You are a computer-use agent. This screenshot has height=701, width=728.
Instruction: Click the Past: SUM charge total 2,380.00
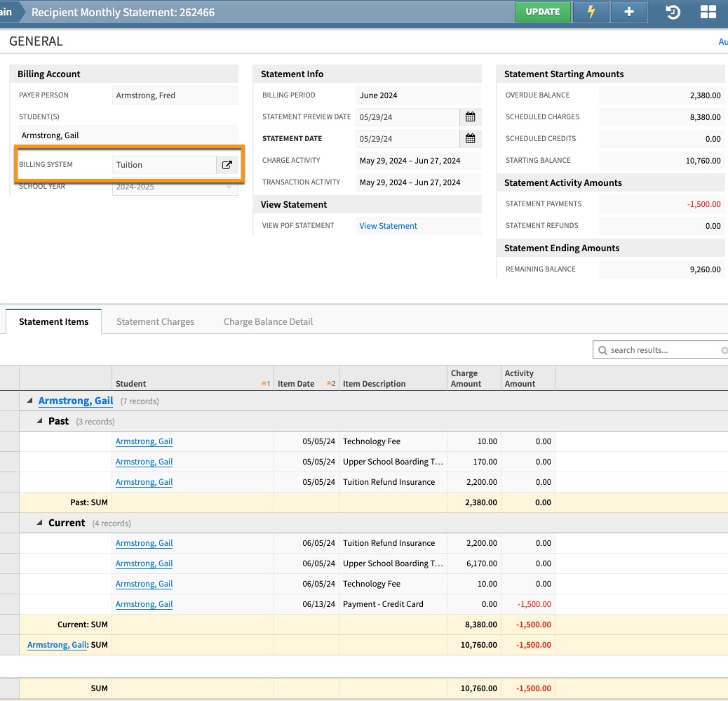click(481, 502)
